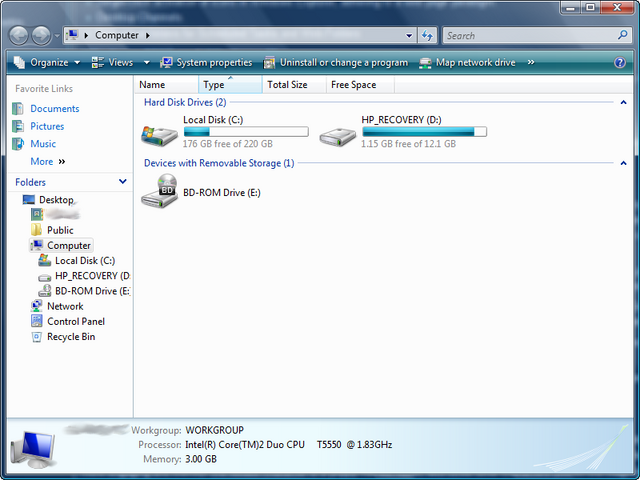Go back with the Back arrow button
640x480 pixels.
(x=19, y=36)
